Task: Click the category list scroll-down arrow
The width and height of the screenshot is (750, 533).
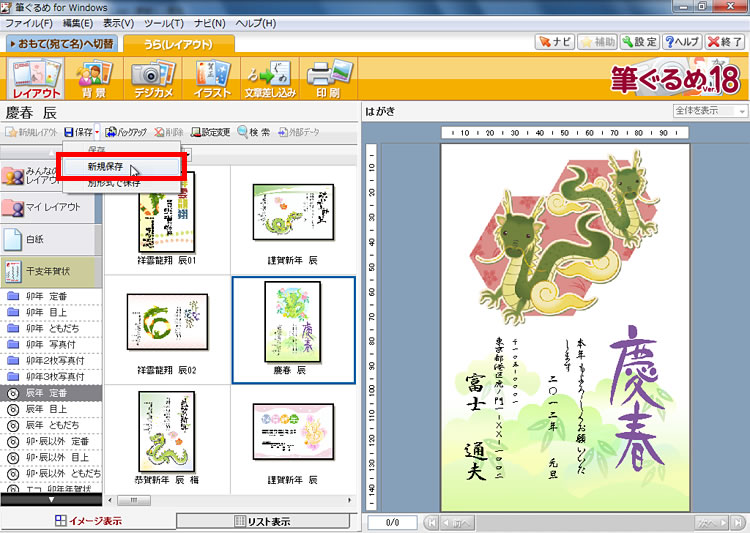Action: (51, 500)
